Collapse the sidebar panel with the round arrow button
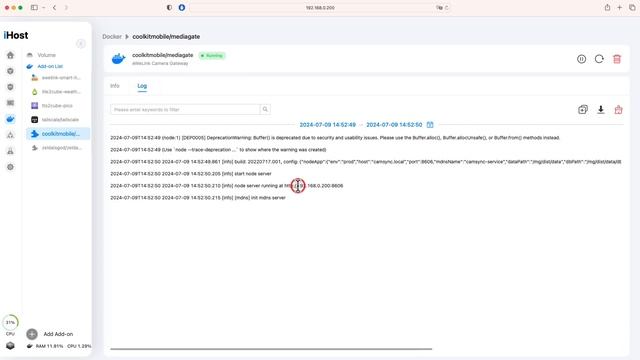Viewport: 640px width, 360px height. pyautogui.click(x=81, y=44)
